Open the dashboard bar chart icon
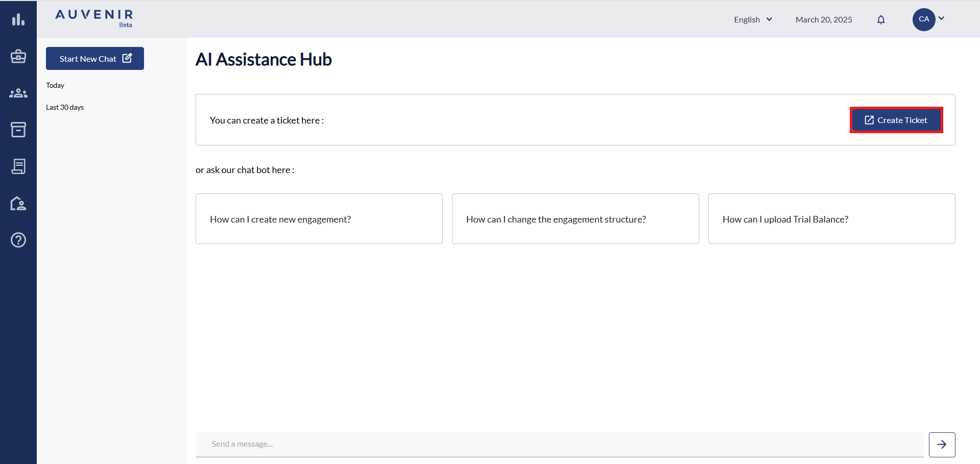The width and height of the screenshot is (980, 464). 18,19
